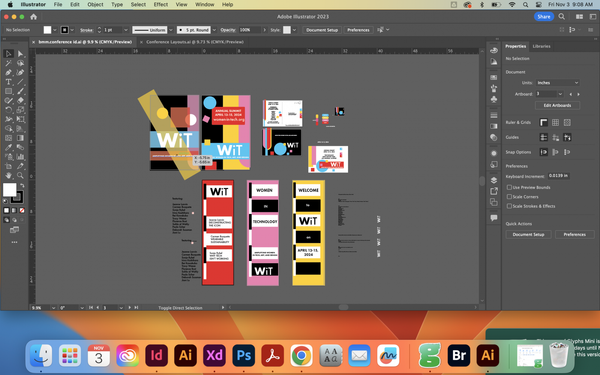Open the fill color dropdown in control bar
The height and width of the screenshot is (375, 600).
click(55, 30)
